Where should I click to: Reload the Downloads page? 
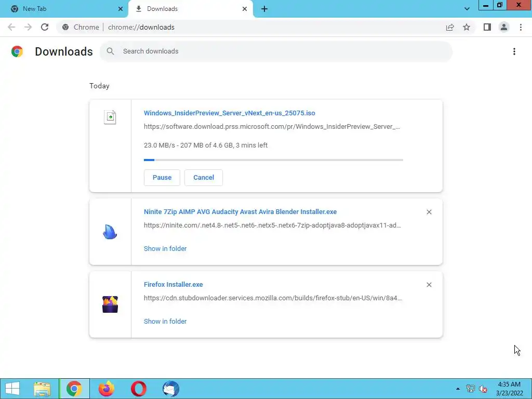coord(45,27)
